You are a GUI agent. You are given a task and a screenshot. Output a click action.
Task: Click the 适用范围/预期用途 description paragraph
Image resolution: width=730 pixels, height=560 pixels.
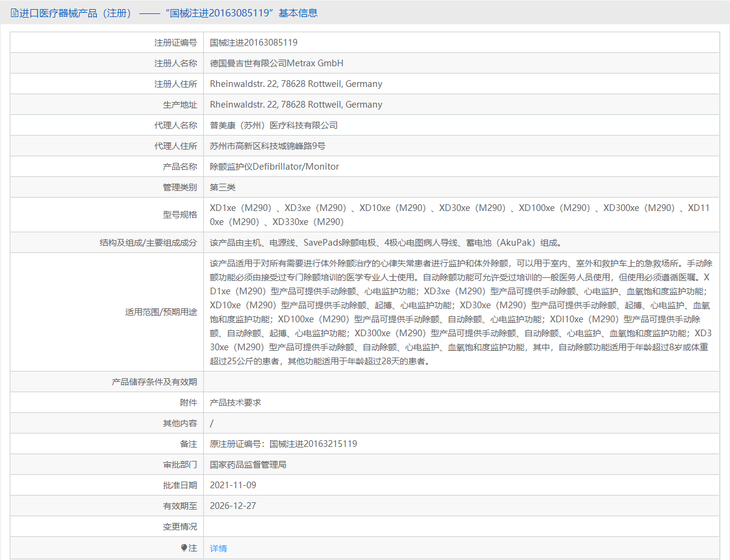pyautogui.click(x=461, y=312)
